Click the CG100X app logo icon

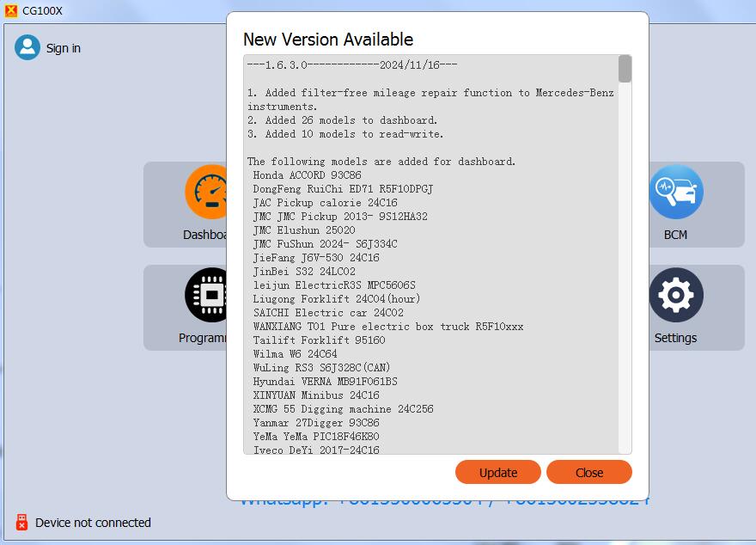coord(10,10)
